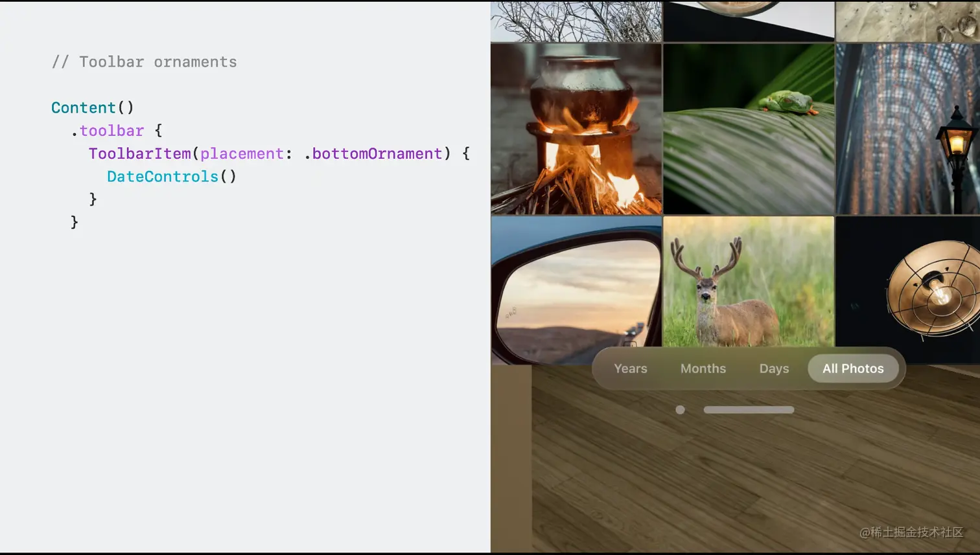Open the deer in grass photo
This screenshot has width=980, height=555.
[749, 282]
